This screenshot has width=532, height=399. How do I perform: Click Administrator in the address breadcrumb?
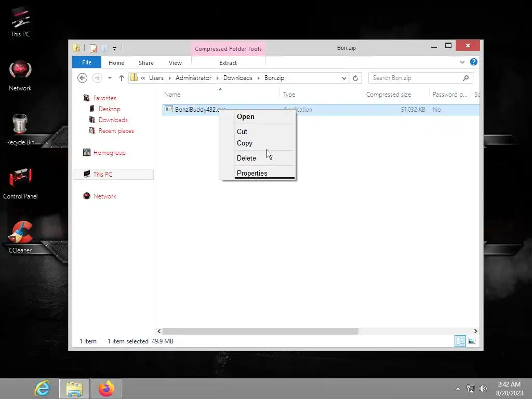pos(193,78)
